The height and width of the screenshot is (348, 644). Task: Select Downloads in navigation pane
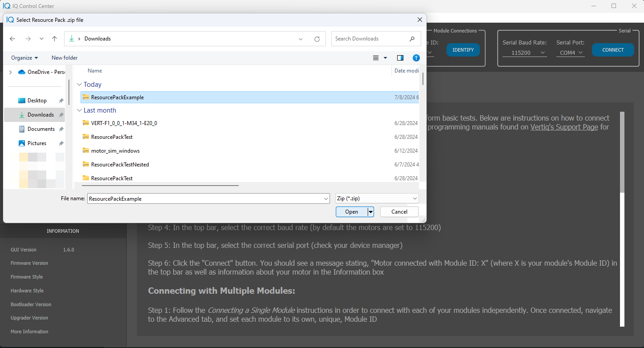click(x=35, y=115)
